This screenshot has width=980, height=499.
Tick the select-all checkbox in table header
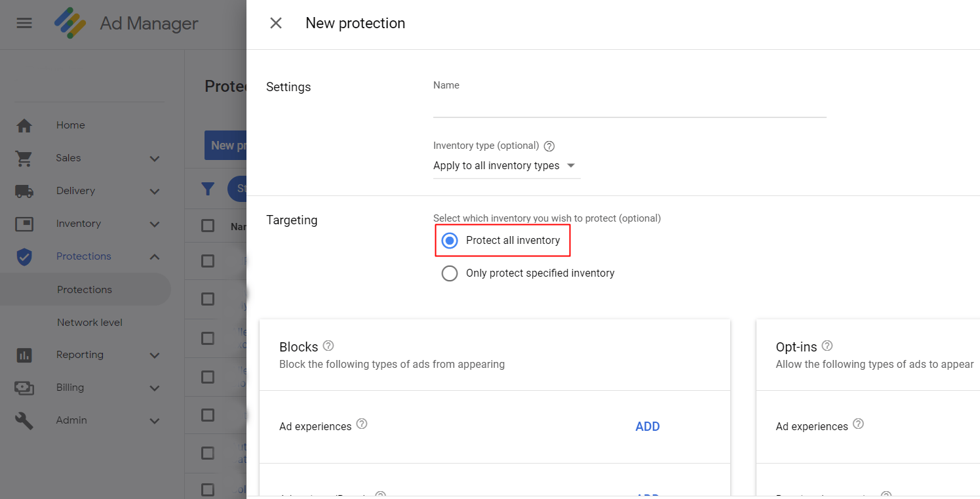(208, 226)
